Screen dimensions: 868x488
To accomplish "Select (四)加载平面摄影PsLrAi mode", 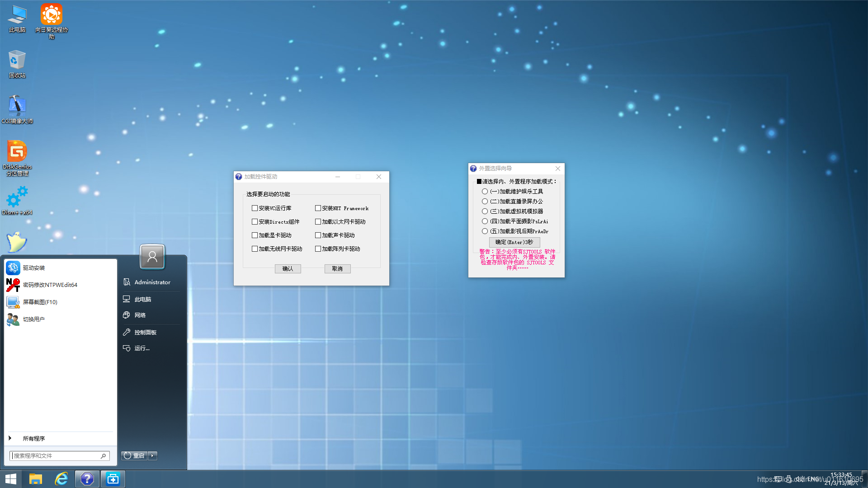I will click(485, 221).
